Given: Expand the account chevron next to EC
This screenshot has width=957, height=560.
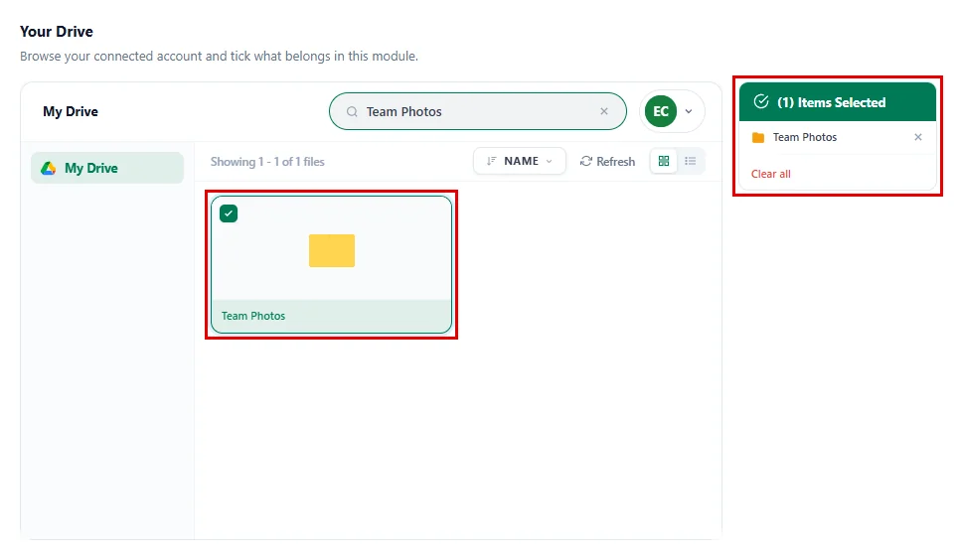Looking at the screenshot, I should click(x=689, y=111).
